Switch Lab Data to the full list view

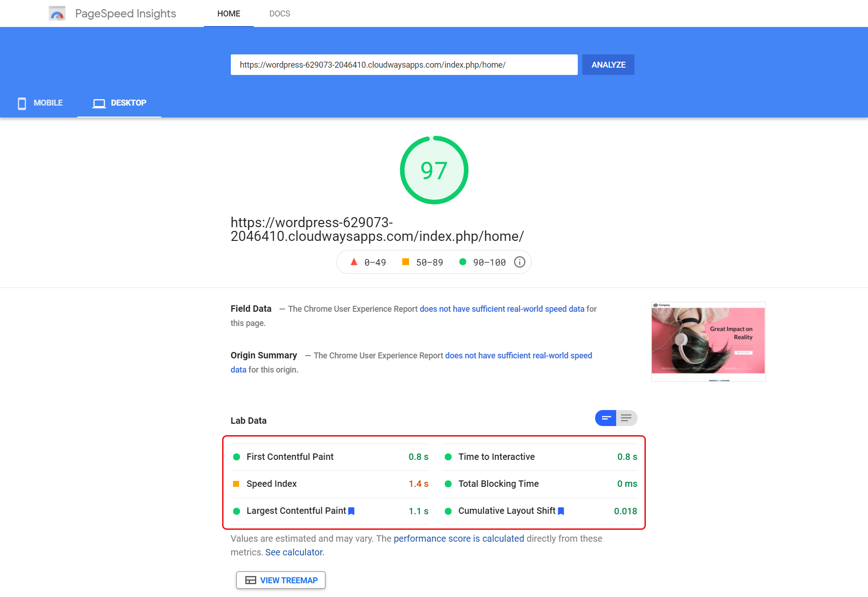click(627, 418)
